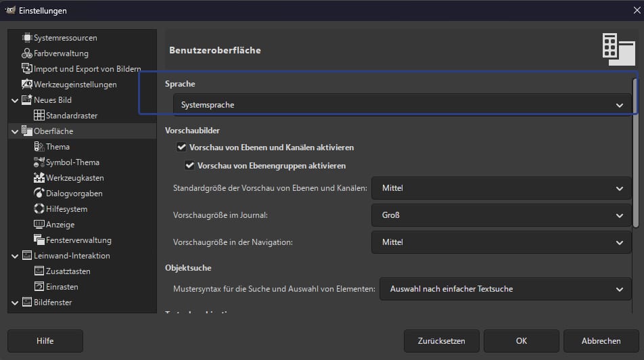Screen dimensions: 644x360
Task: Click the Hilfesystem lifebuoy icon
Action: click(x=39, y=209)
